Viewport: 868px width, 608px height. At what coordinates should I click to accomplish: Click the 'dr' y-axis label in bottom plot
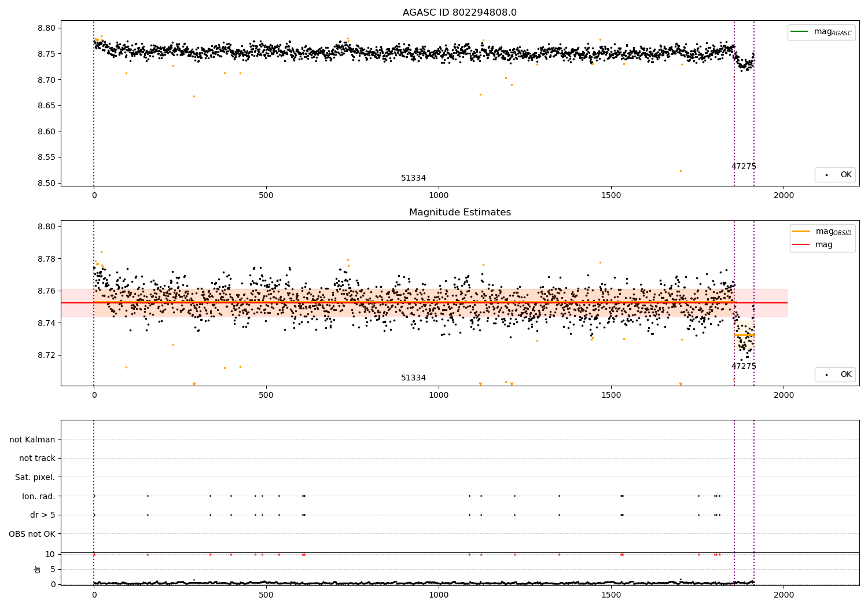(x=38, y=569)
